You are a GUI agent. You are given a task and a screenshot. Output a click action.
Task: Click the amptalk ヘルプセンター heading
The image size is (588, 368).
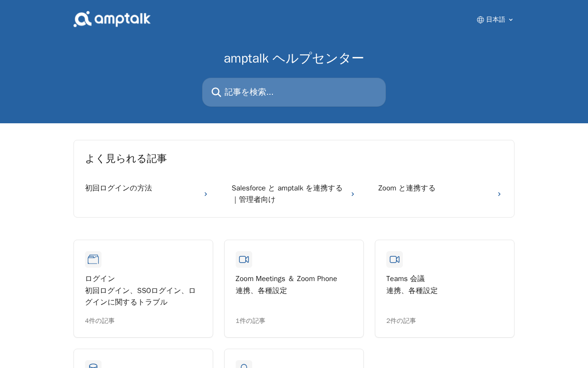[294, 58]
